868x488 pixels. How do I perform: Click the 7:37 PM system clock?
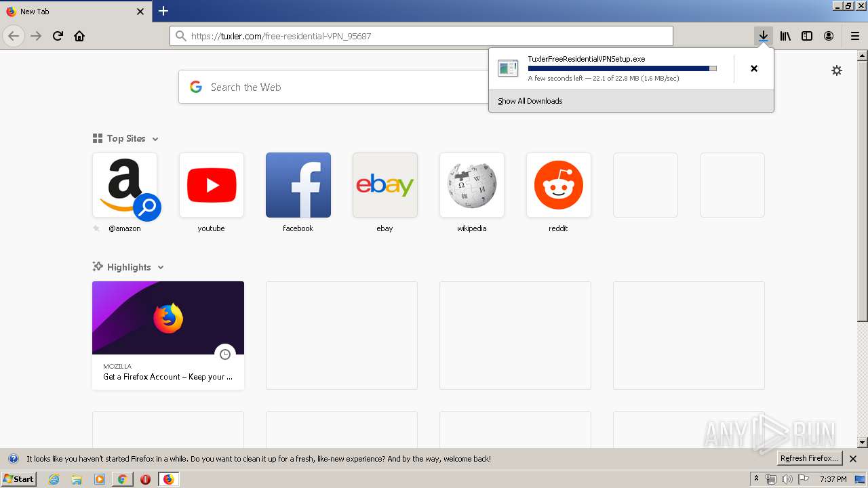click(x=833, y=479)
